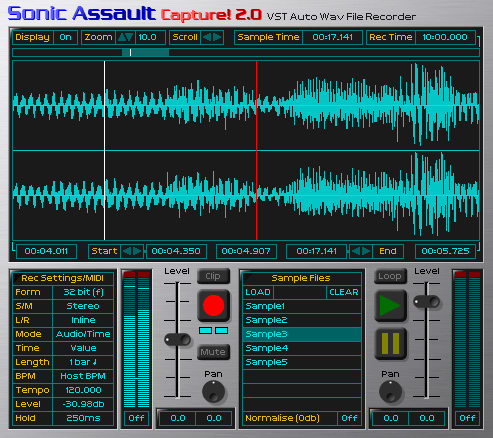
Task: Change the Mode value Audio/Time
Action: pyautogui.click(x=83, y=334)
